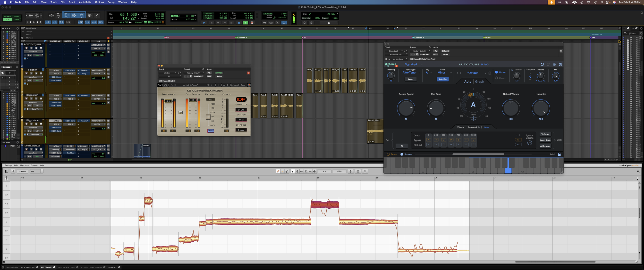Select Melodyne timing tool

(x=310, y=171)
